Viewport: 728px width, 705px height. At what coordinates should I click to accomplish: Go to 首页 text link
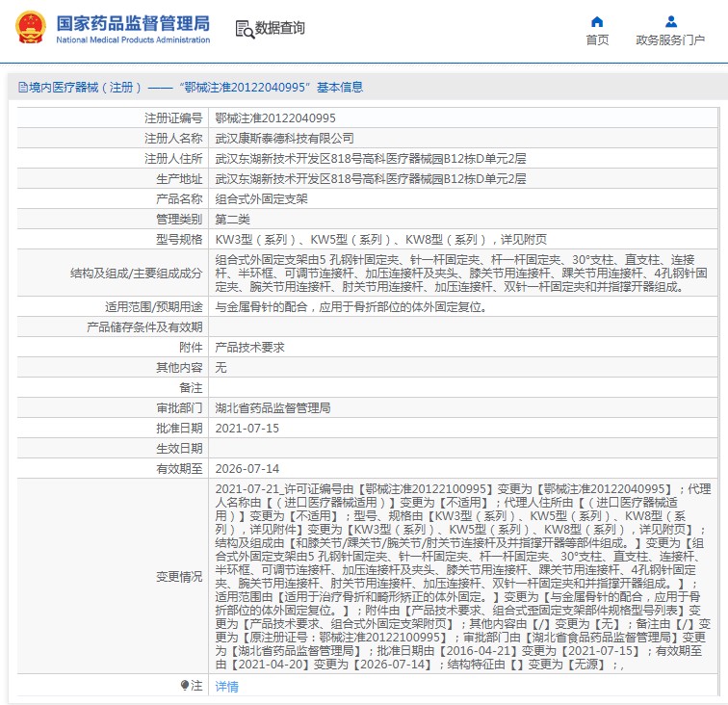(597, 39)
